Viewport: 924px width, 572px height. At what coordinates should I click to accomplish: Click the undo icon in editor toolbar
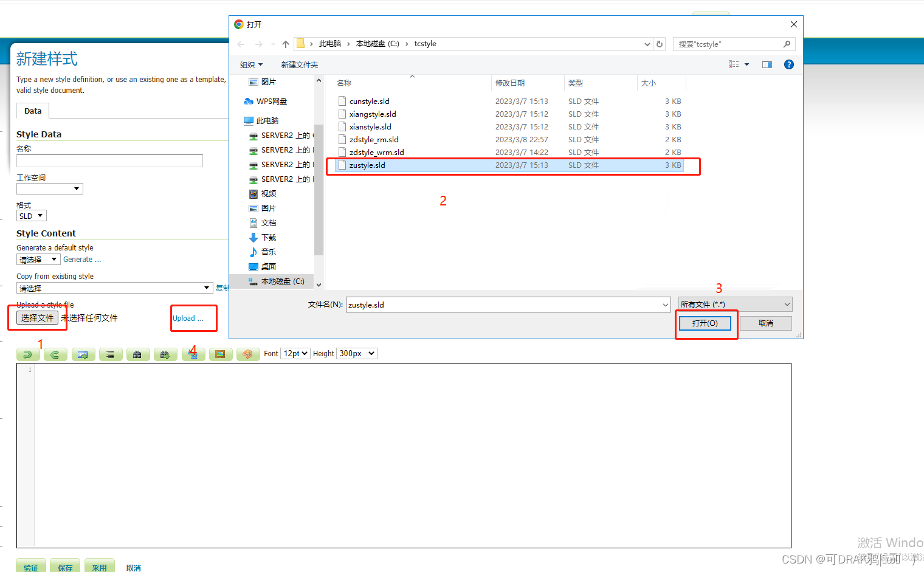(27, 354)
